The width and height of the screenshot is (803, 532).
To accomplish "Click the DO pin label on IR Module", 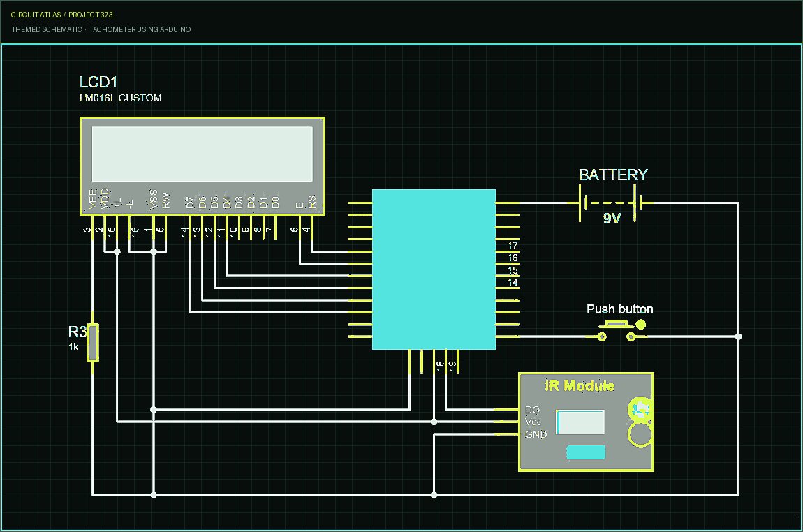I will tap(532, 410).
